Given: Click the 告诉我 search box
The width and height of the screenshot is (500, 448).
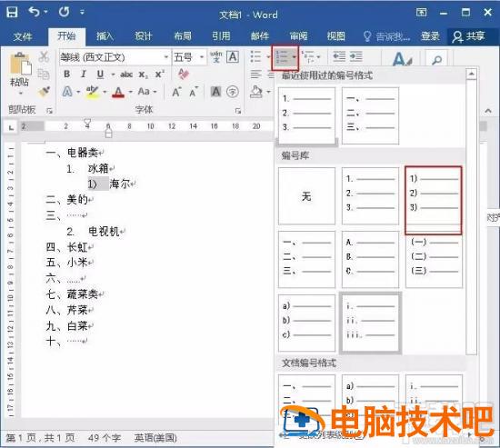Looking at the screenshot, I should click(386, 36).
